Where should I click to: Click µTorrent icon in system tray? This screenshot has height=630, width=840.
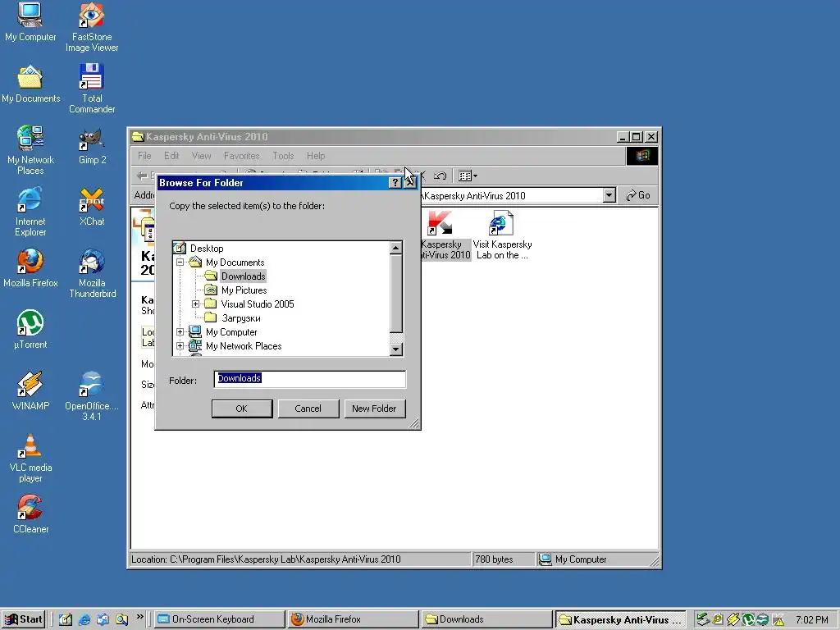(748, 620)
